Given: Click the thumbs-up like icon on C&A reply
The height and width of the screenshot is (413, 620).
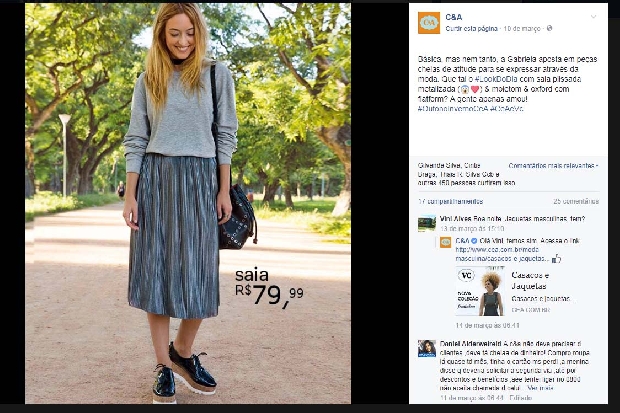Looking at the screenshot, I should pyautogui.click(x=556, y=259).
